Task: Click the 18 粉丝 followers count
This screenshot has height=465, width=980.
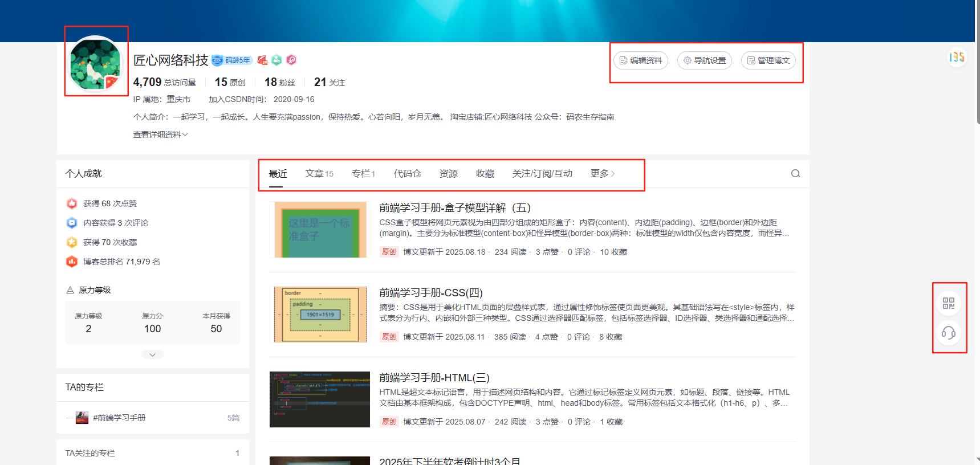Action: tap(280, 82)
